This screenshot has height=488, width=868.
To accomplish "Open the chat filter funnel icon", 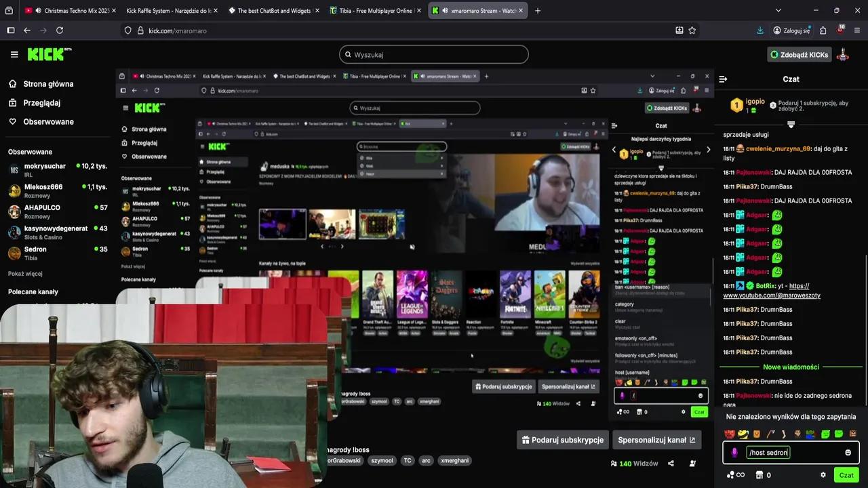I will point(791,124).
